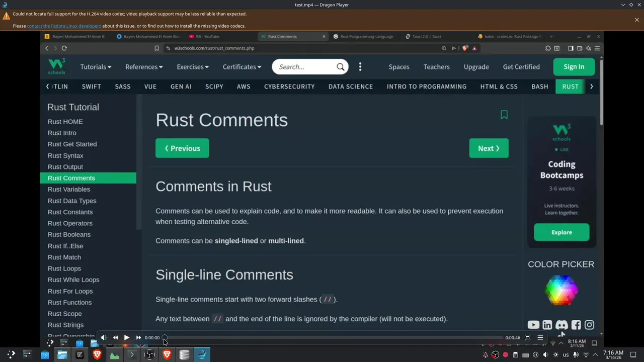Screen dimensions: 644x362
Task: Click the us keyboard layout indicator
Action: (566, 355)
